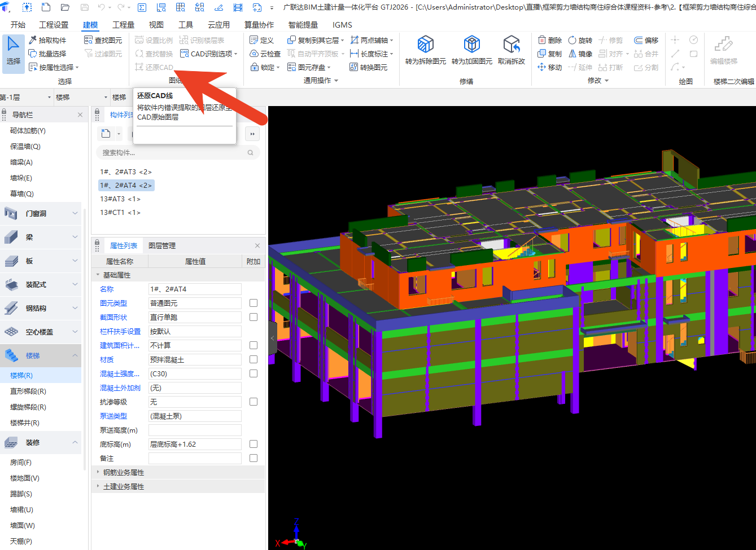Open CAD识别选项 options
The image size is (756, 550).
coord(209,54)
